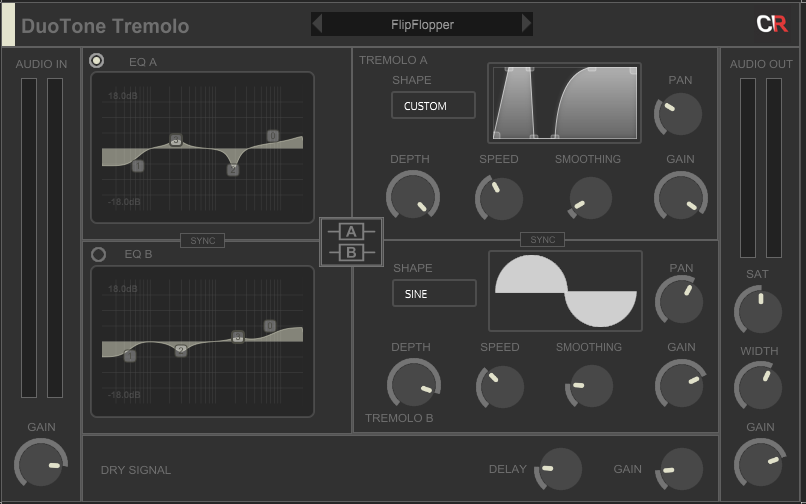Click previous preset left arrow
This screenshot has width=806, height=504.
click(317, 24)
